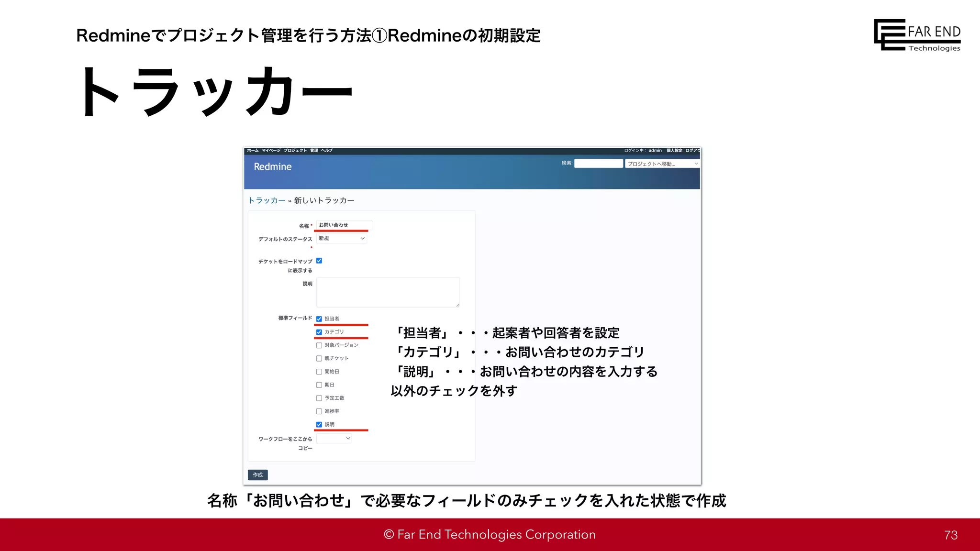This screenshot has height=551, width=980.
Task: Open the デフォルトのステータス dropdown
Action: [342, 238]
